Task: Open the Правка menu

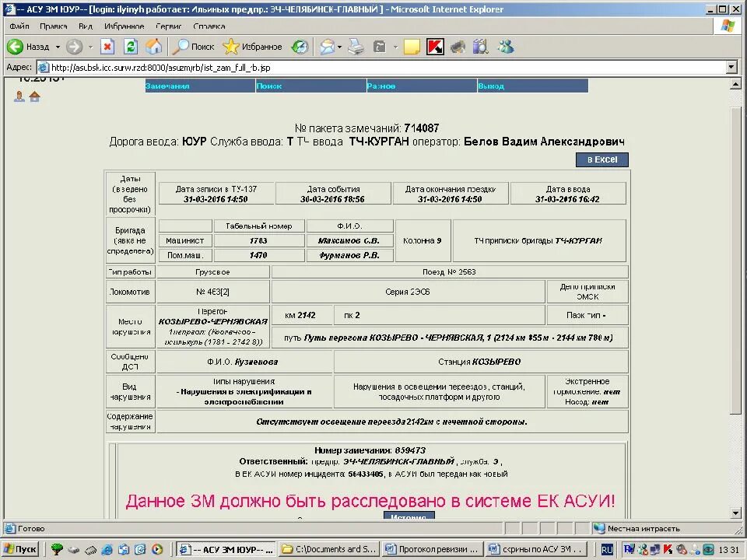Action: tap(54, 26)
